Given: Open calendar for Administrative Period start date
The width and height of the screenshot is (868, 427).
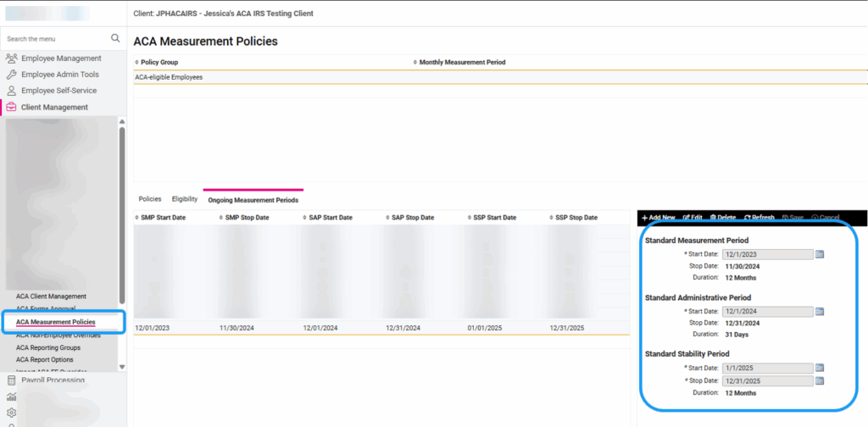Looking at the screenshot, I should [x=820, y=311].
